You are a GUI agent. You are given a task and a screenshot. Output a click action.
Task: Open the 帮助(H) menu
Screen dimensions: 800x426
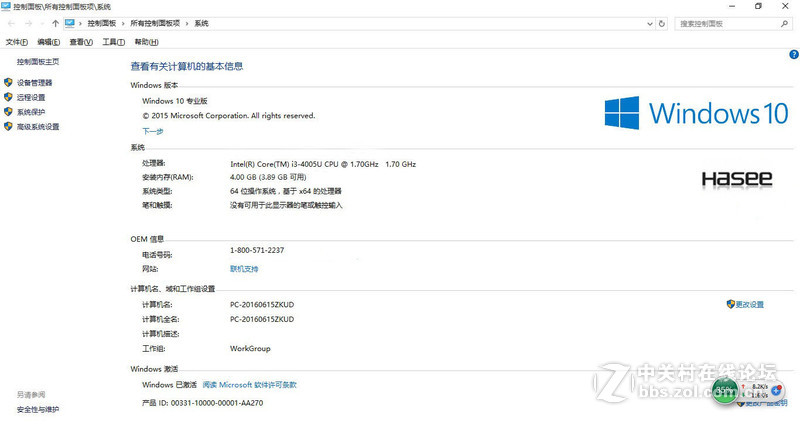(x=146, y=42)
